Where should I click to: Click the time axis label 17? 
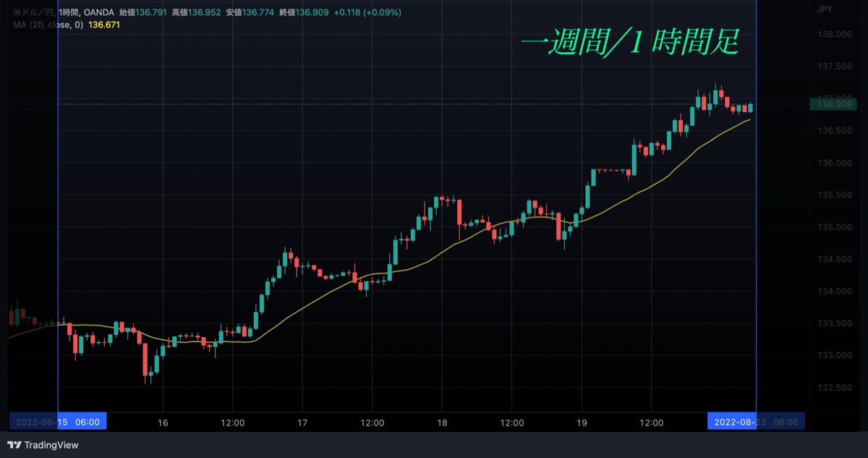pos(302,422)
